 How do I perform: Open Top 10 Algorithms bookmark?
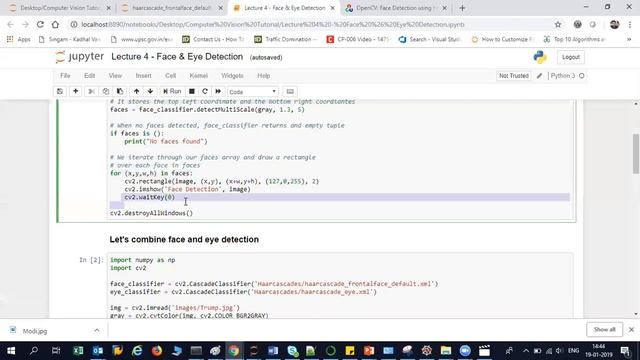pos(575,39)
